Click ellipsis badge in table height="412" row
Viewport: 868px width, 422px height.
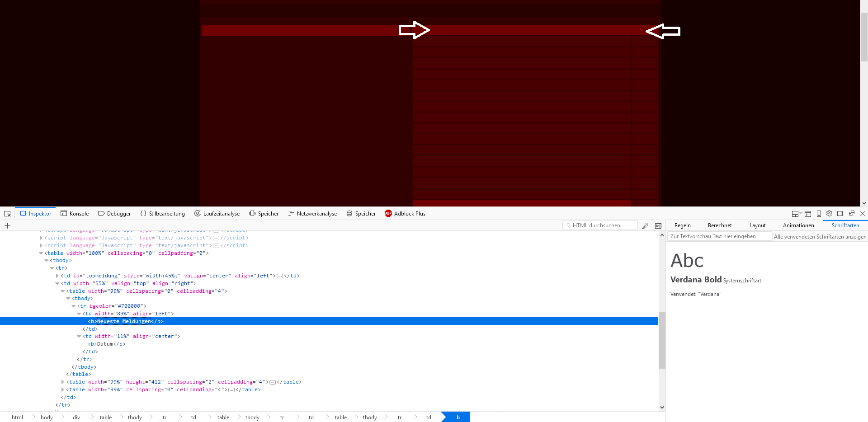[273, 382]
